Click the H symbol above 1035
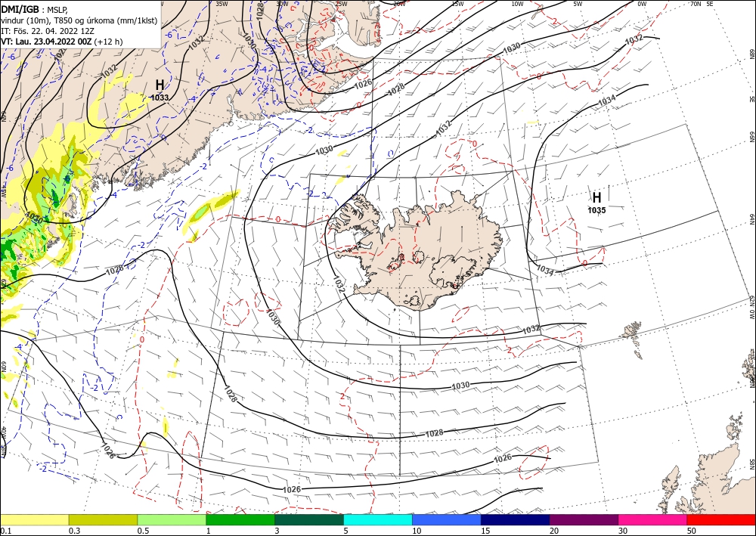This screenshot has width=756, height=536. (x=597, y=197)
